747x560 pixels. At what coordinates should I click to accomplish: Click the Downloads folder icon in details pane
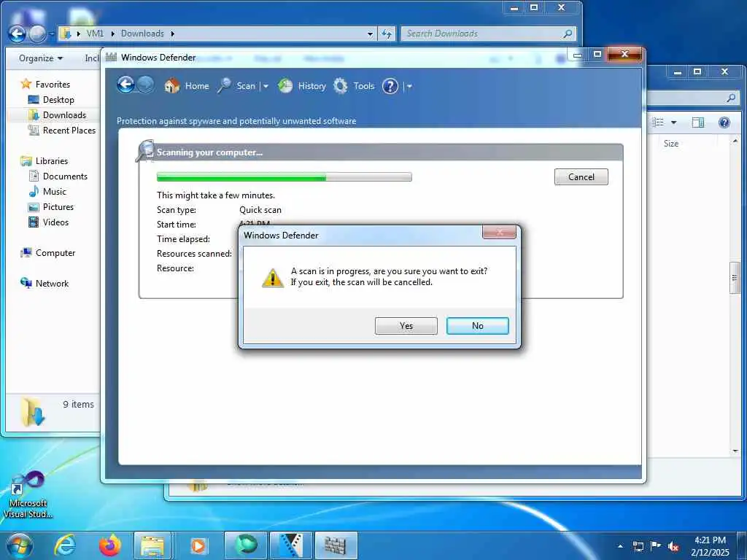point(32,412)
